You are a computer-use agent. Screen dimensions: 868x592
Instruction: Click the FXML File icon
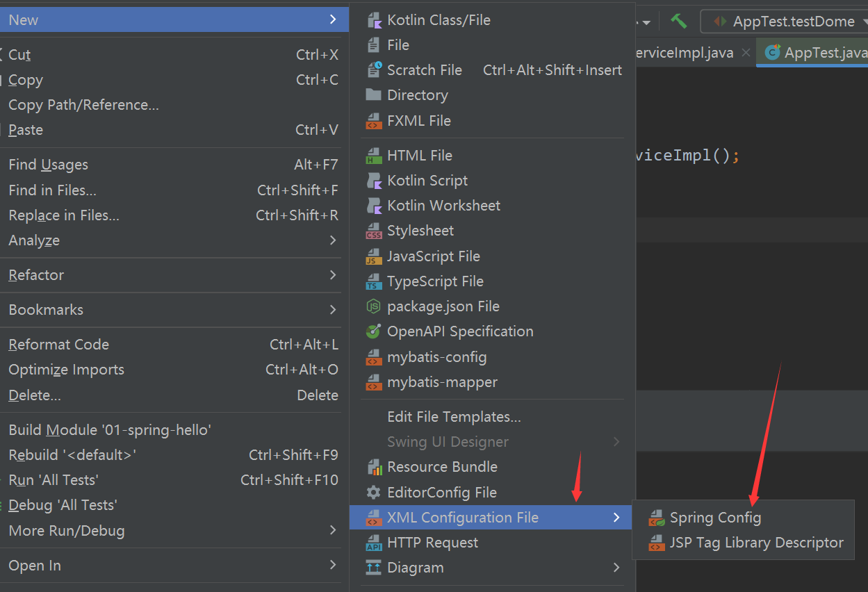click(x=374, y=121)
